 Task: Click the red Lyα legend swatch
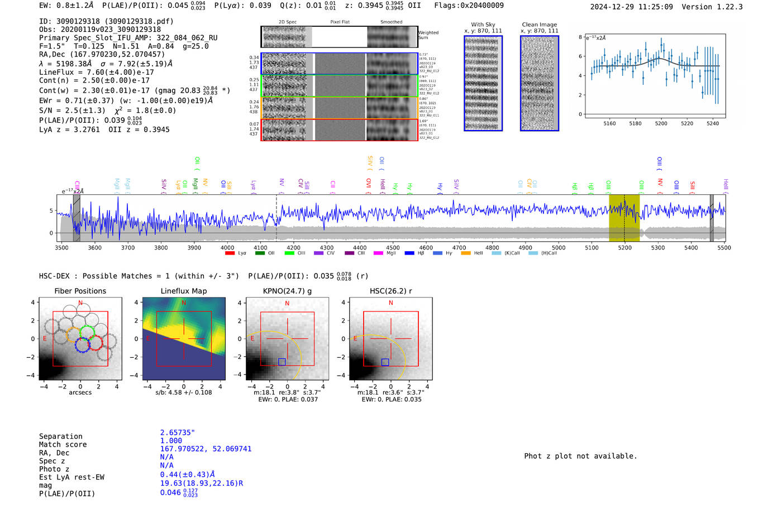[x=230, y=253]
